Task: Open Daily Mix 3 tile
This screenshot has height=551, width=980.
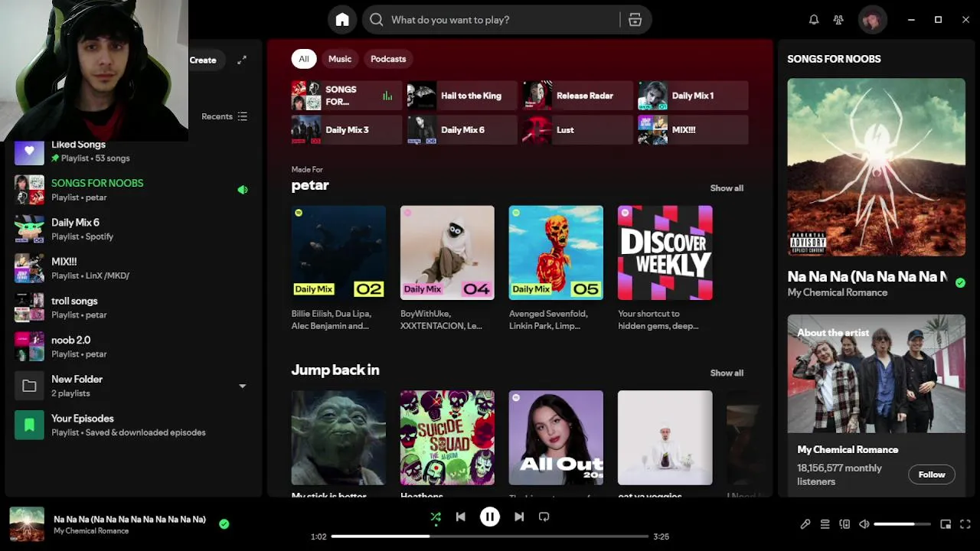Action: [347, 130]
